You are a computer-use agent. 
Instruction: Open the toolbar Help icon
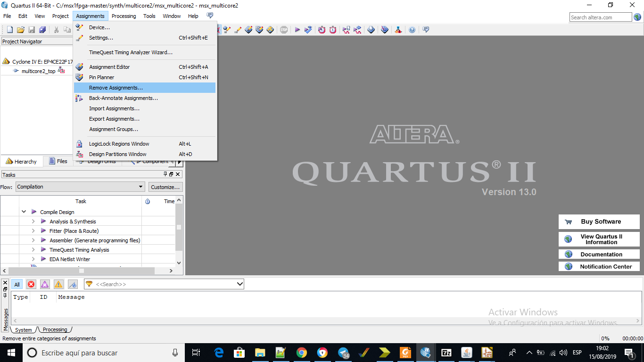[x=412, y=30]
